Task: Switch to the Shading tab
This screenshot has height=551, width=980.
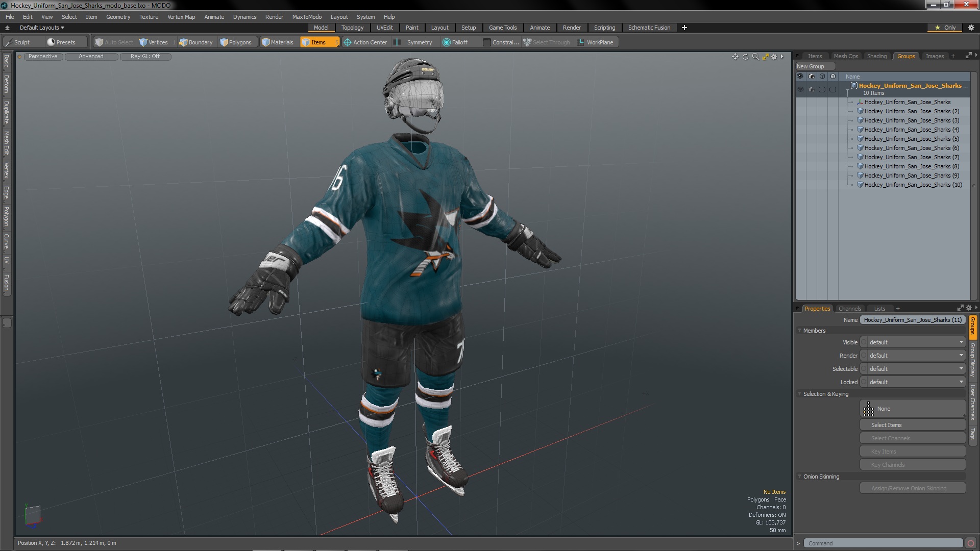Action: tap(876, 56)
